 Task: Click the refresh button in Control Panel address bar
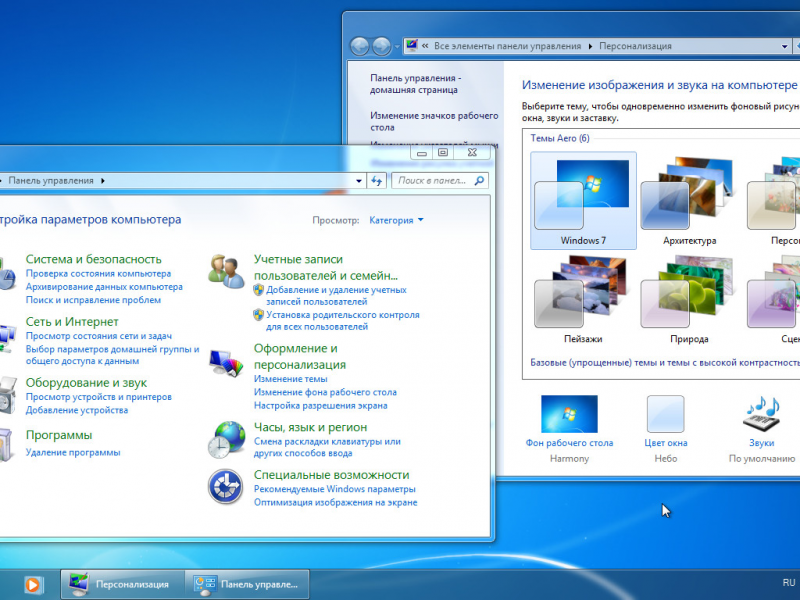click(x=377, y=181)
